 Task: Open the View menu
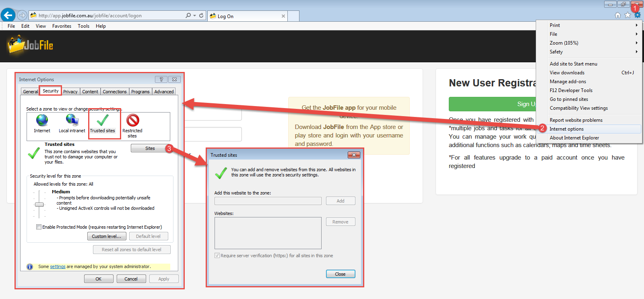tap(41, 26)
